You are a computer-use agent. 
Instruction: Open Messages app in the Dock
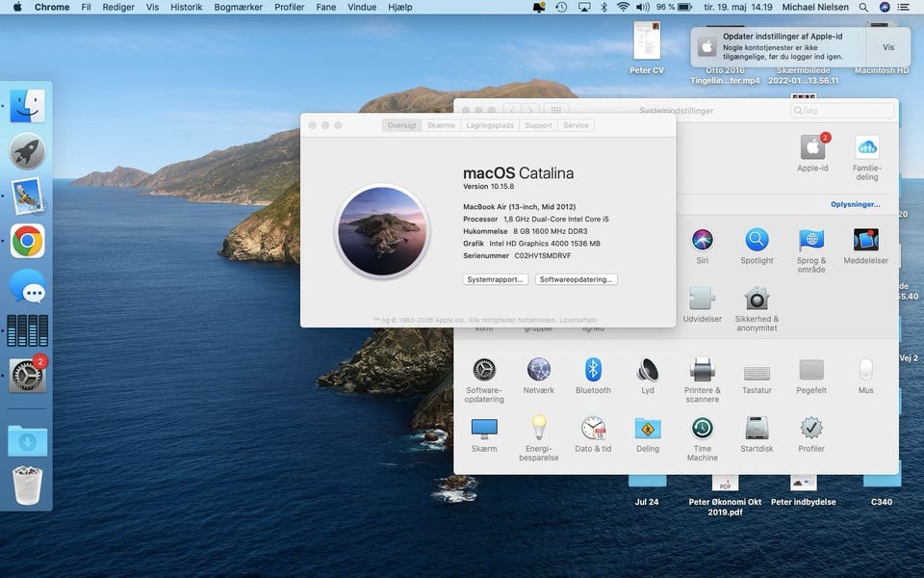coord(27,287)
